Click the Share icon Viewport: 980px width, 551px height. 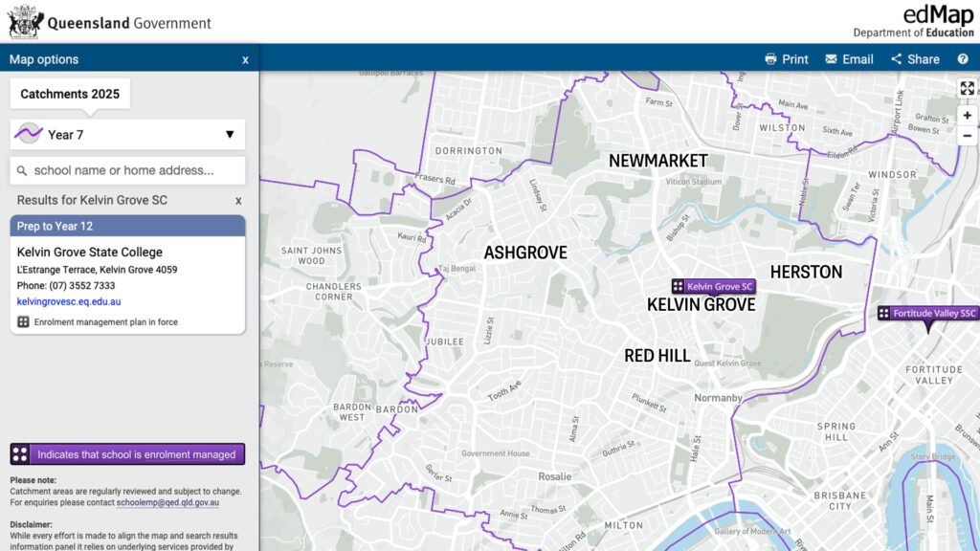coord(897,59)
